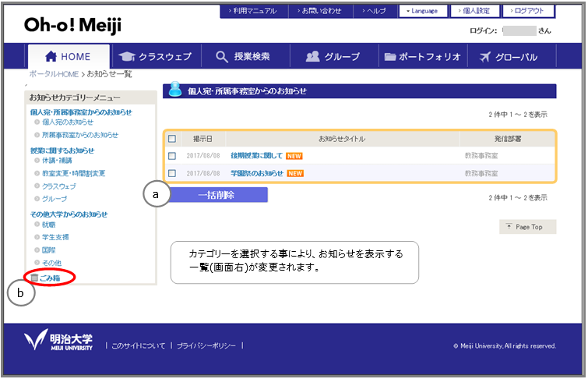Click 教務事務室 in the 後期授業に関して row
588x379 pixels.
(x=481, y=155)
